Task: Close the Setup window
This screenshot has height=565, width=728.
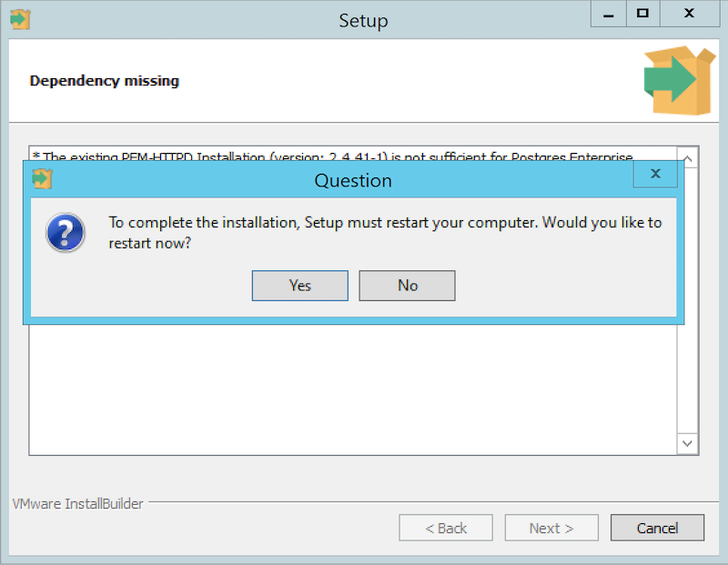Action: click(690, 14)
